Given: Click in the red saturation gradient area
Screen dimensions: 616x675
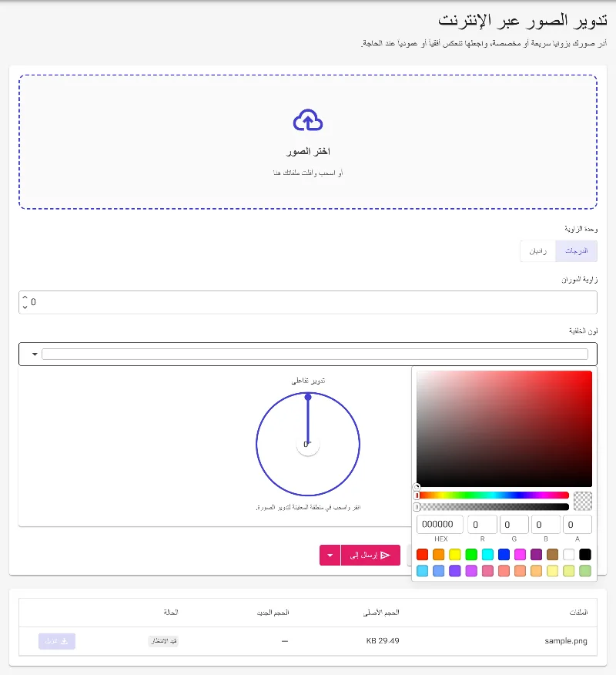Looking at the screenshot, I should (504, 428).
